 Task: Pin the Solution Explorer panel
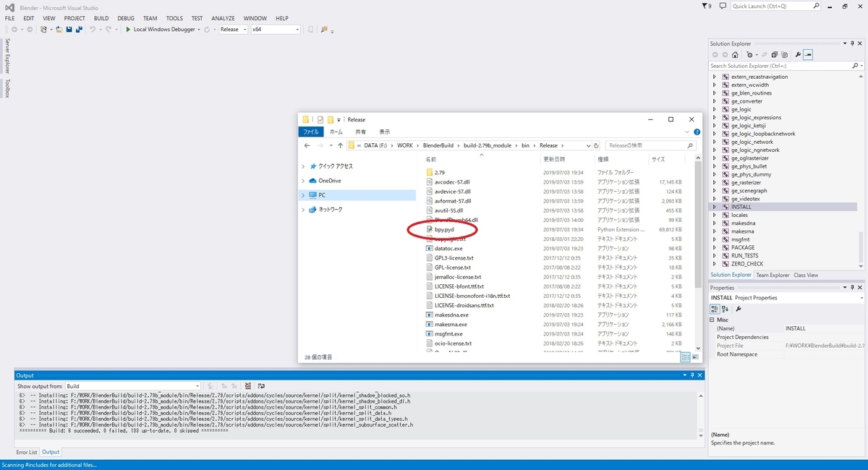tap(854, 43)
